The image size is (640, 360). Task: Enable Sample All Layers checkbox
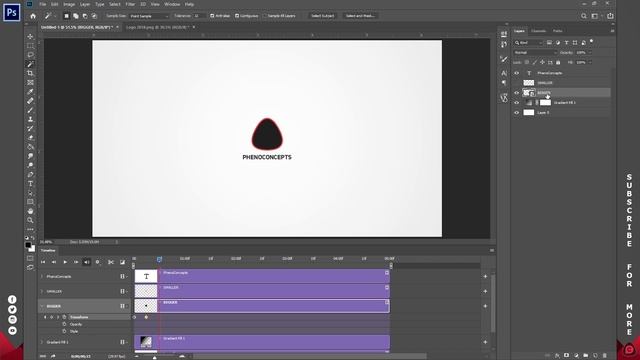pos(264,16)
